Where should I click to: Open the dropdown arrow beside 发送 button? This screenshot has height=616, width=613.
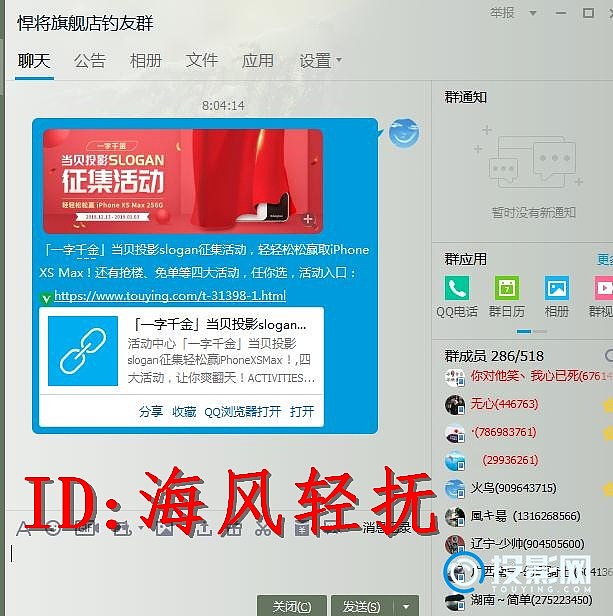405,606
